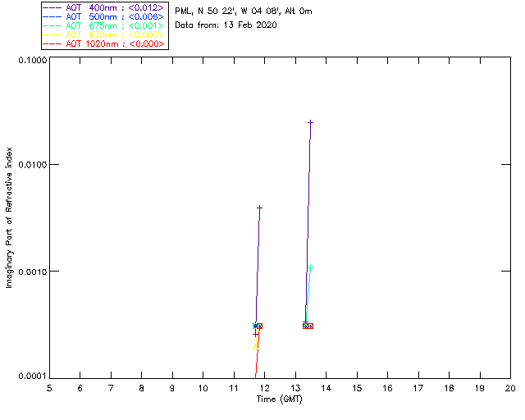The width and height of the screenshot is (525, 420).
Task: Click the green diamond marker near 0.0010
Action: coord(311,267)
